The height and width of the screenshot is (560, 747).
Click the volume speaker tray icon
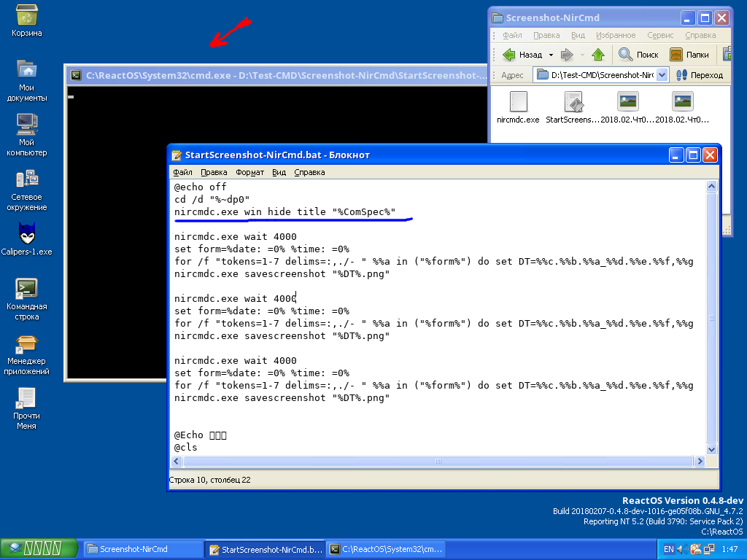tap(681, 549)
